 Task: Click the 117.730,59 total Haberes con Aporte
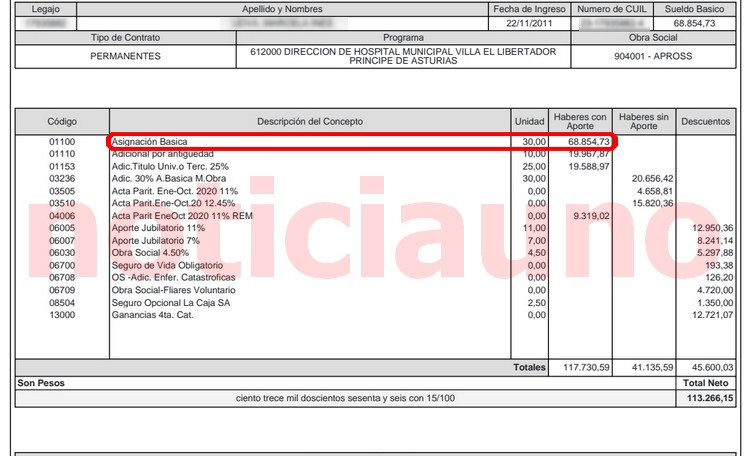click(x=586, y=367)
